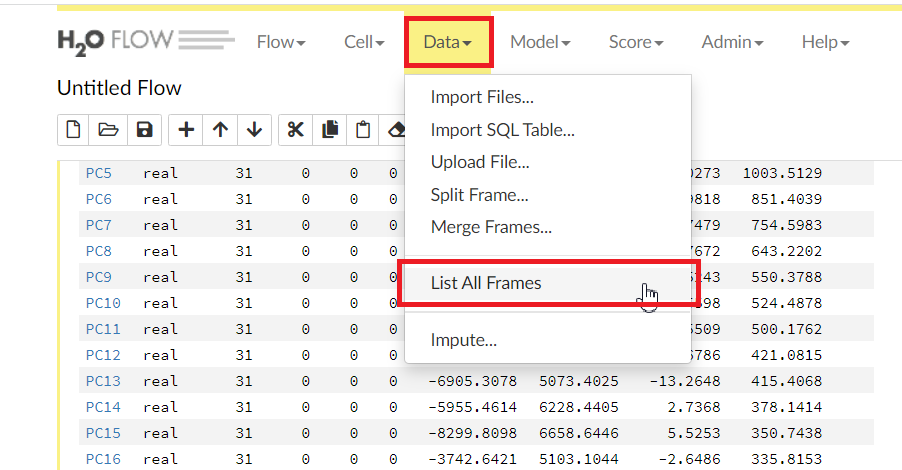Select Split Frame... menu entry
Image resolution: width=902 pixels, height=470 pixels.
479,195
